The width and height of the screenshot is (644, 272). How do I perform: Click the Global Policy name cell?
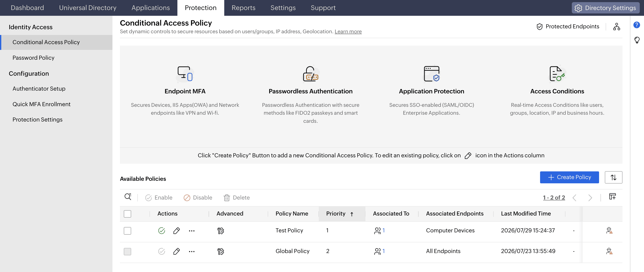[x=292, y=251]
